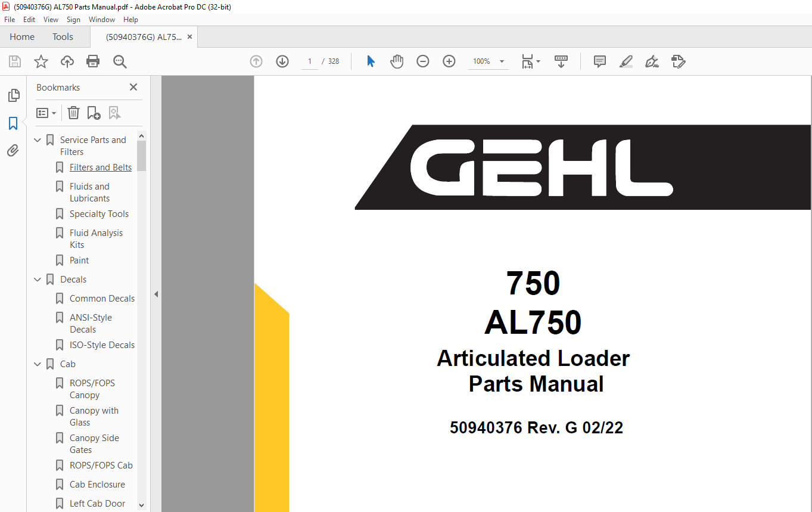
Task: Go to next page arrow
Action: coord(282,61)
